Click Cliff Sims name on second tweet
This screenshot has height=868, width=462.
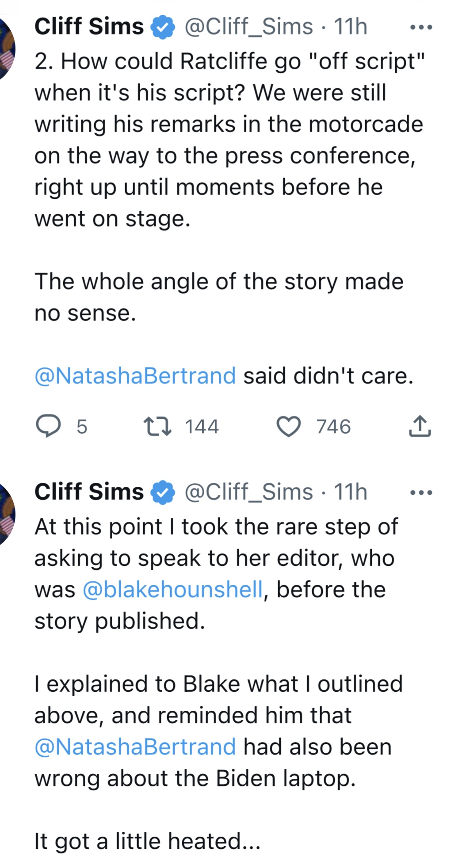pyautogui.click(x=89, y=492)
